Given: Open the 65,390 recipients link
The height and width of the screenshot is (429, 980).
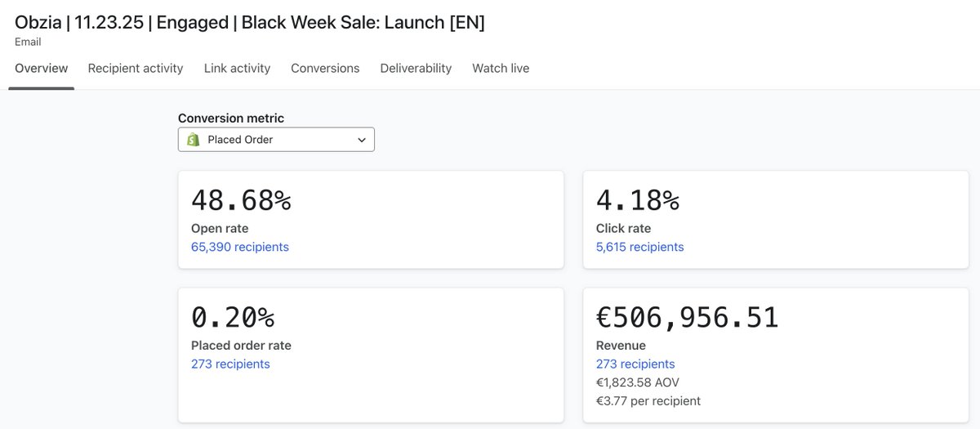Looking at the screenshot, I should tap(240, 247).
